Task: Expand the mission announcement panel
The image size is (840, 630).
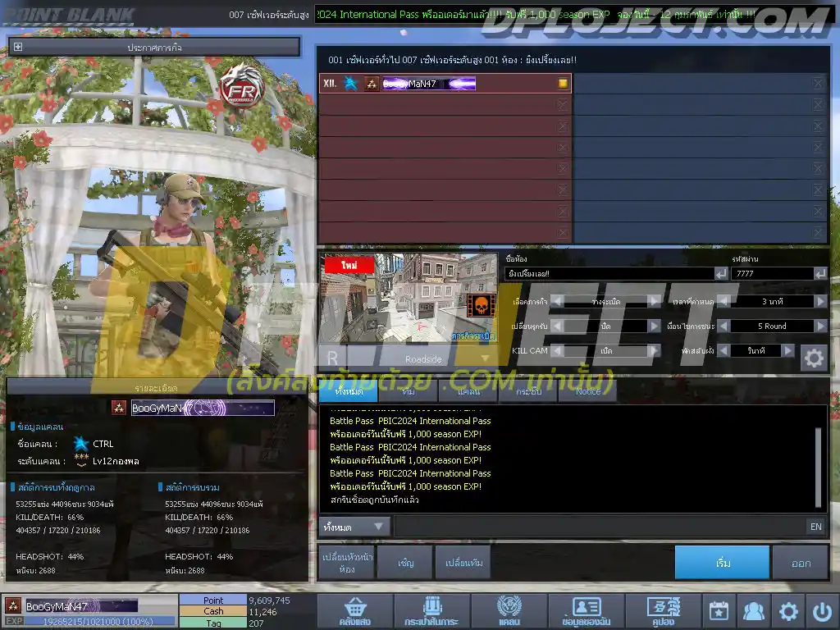Action: 18,47
